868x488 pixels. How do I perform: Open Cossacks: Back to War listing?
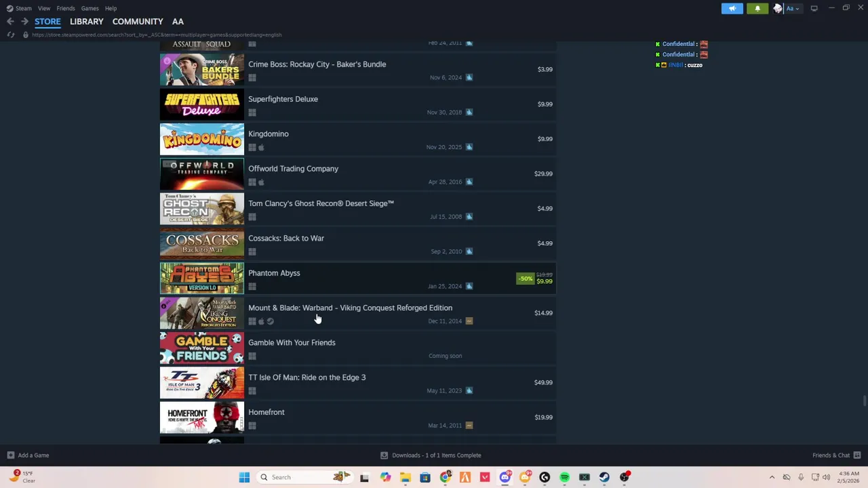pyautogui.click(x=358, y=243)
